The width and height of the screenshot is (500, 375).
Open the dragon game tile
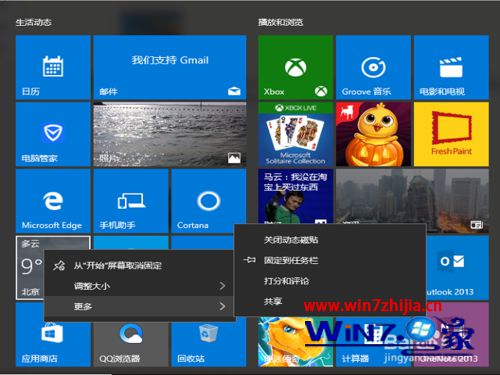[x=295, y=342]
